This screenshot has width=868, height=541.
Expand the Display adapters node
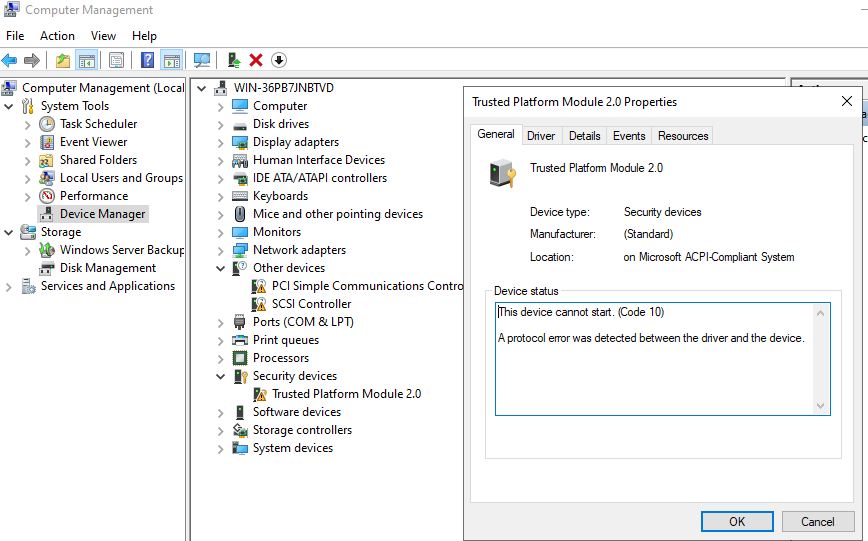pyautogui.click(x=221, y=142)
